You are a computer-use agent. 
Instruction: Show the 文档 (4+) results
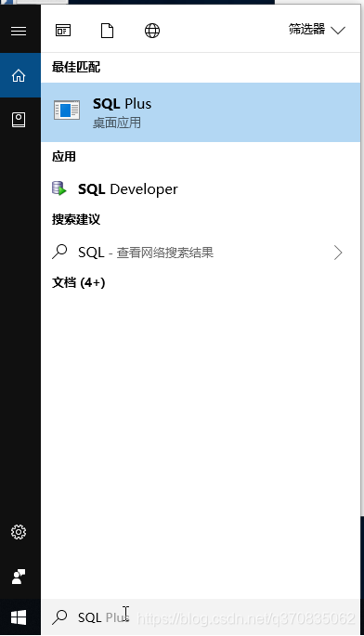[78, 282]
